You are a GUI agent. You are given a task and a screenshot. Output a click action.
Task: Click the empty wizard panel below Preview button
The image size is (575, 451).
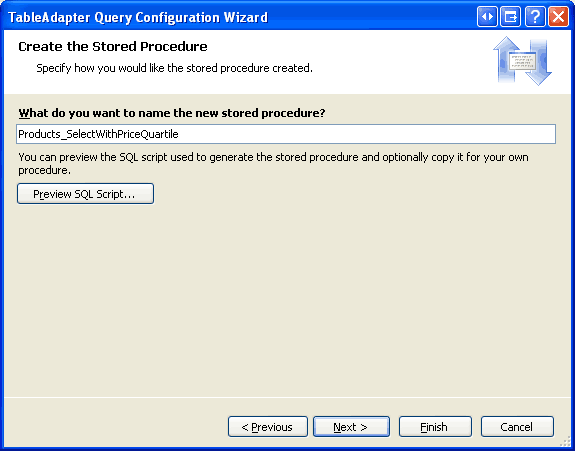point(288,301)
